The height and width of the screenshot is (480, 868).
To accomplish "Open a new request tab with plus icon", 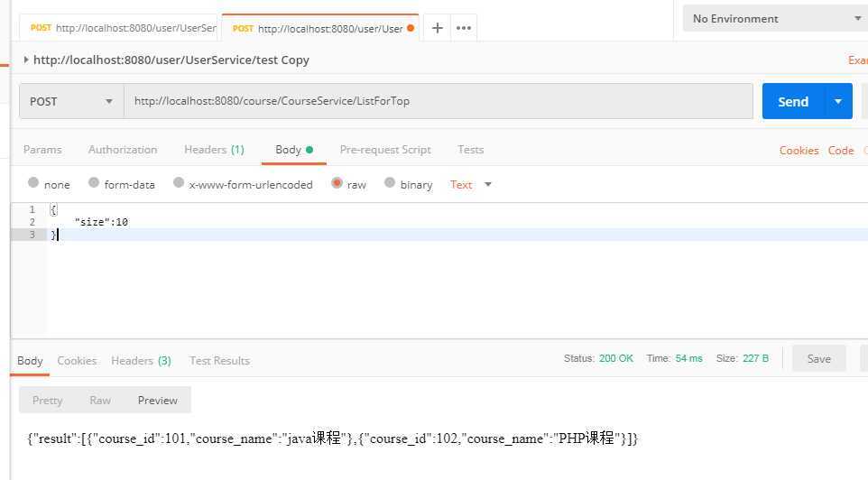I will click(x=438, y=28).
